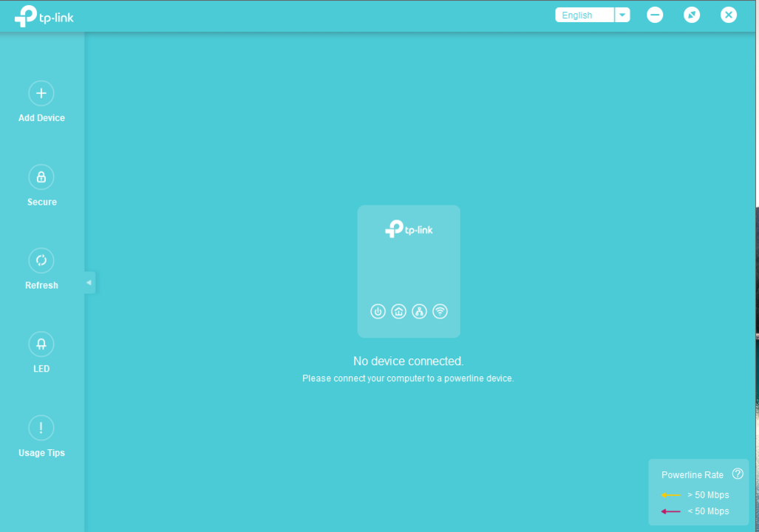759x532 pixels.
Task: Click the language dropdown arrow button
Action: [622, 15]
